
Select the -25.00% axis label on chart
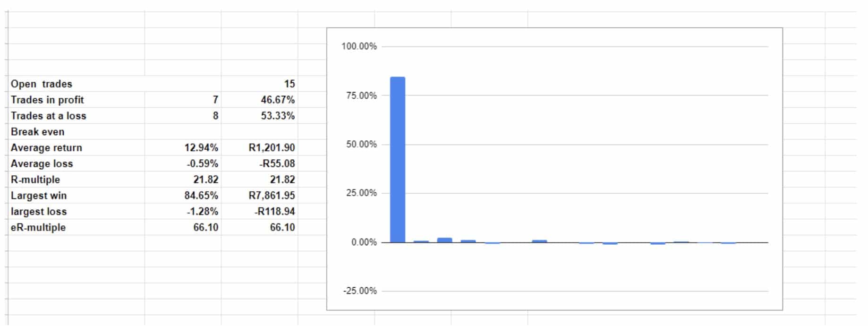coord(360,291)
